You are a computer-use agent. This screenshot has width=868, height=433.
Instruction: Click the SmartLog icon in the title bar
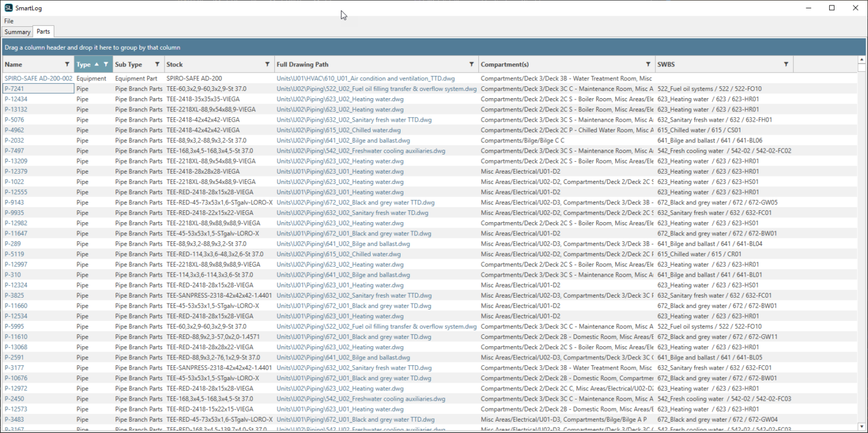click(8, 8)
